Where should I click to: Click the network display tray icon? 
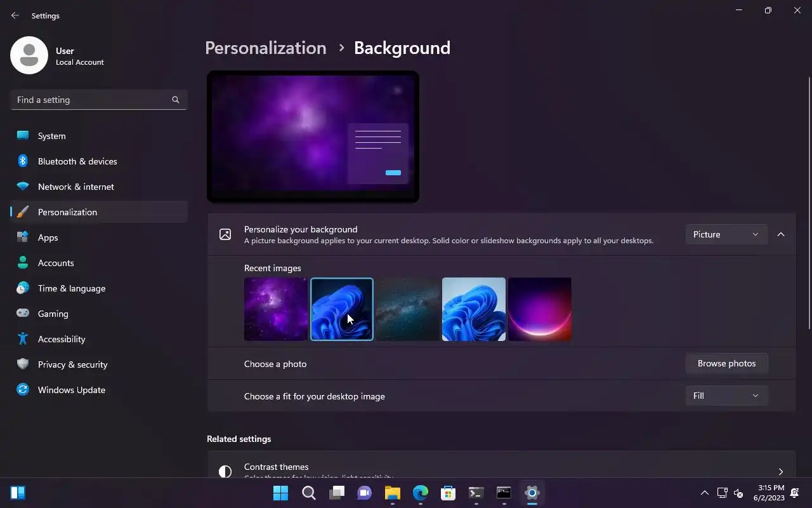coord(722,493)
